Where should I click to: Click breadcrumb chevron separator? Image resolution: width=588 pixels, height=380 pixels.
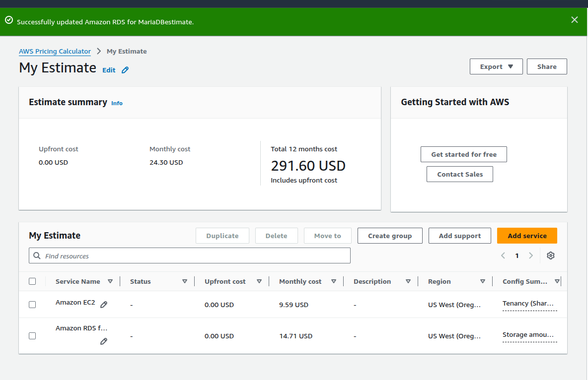[99, 51]
